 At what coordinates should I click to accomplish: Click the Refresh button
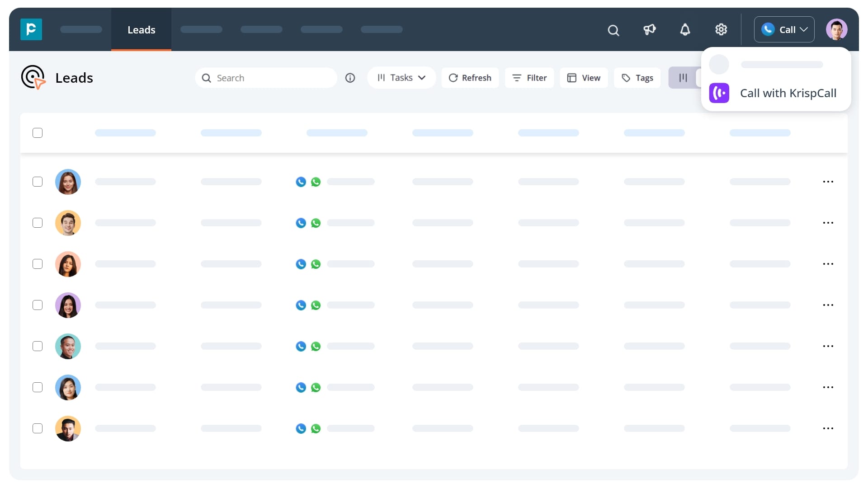tap(470, 78)
